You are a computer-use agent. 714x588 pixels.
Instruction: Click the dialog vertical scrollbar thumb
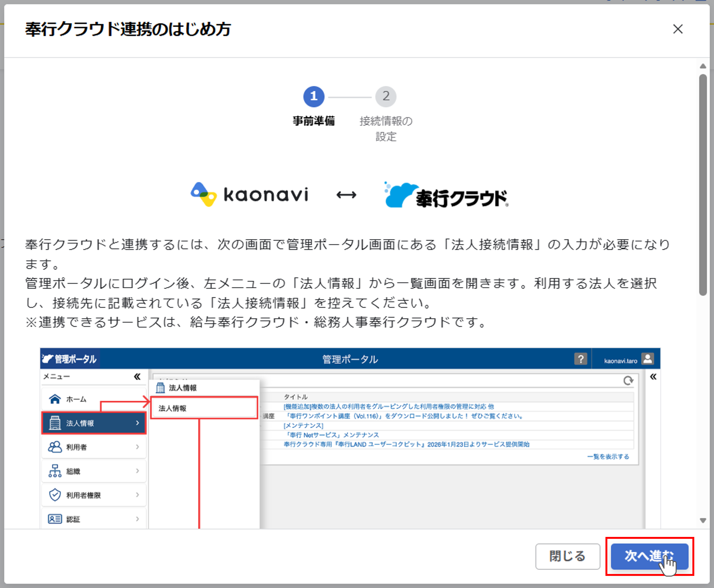(703, 185)
